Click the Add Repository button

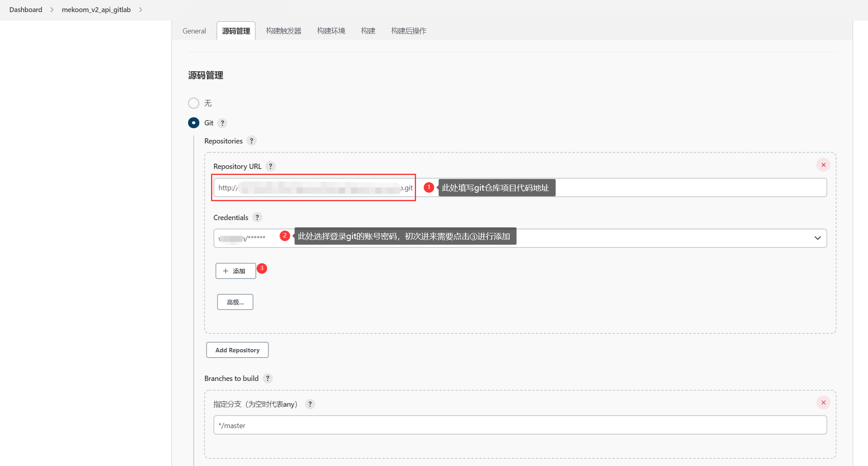click(x=237, y=350)
